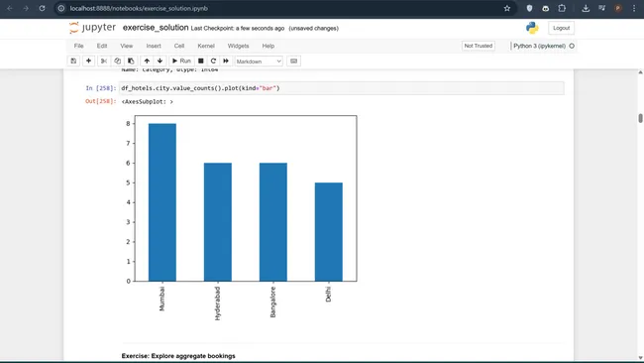Open the File menu
644x363 pixels.
point(79,46)
